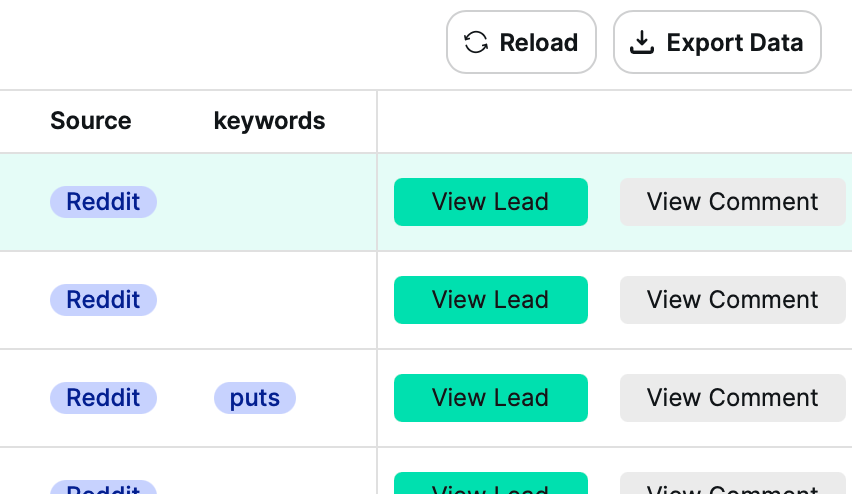This screenshot has height=494, width=852.
Task: Click partially visible Reddit tag at bottom
Action: tap(103, 488)
